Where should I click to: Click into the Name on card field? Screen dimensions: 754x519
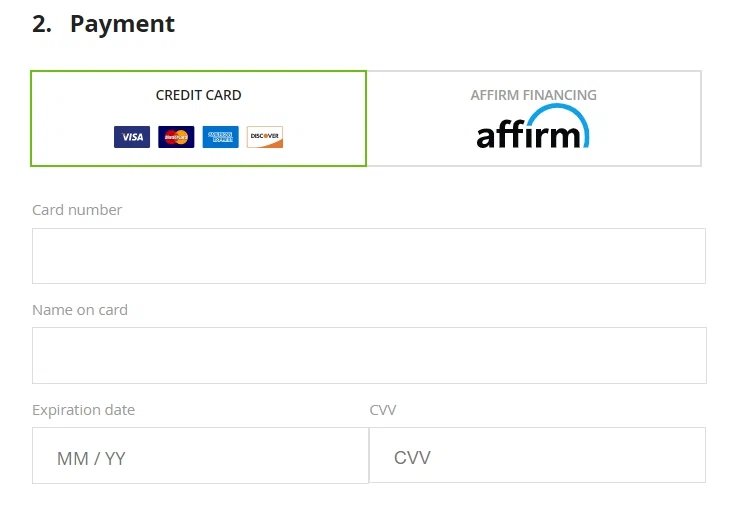368,355
